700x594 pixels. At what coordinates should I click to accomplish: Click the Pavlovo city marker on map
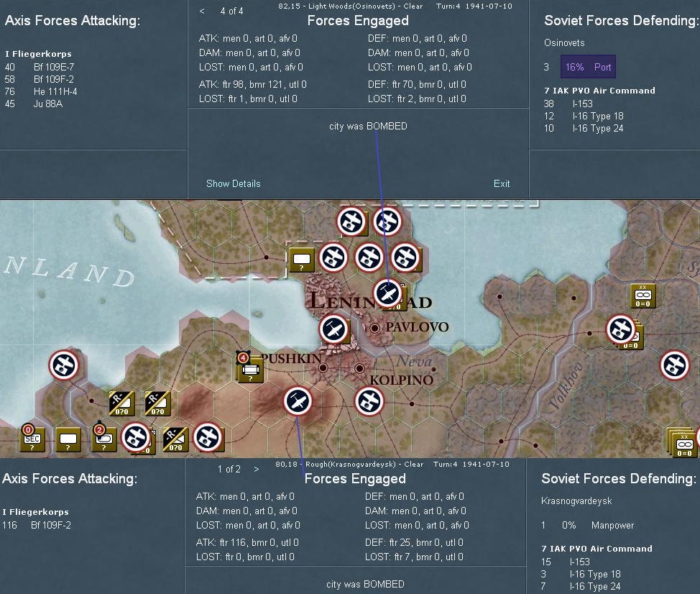[x=374, y=328]
